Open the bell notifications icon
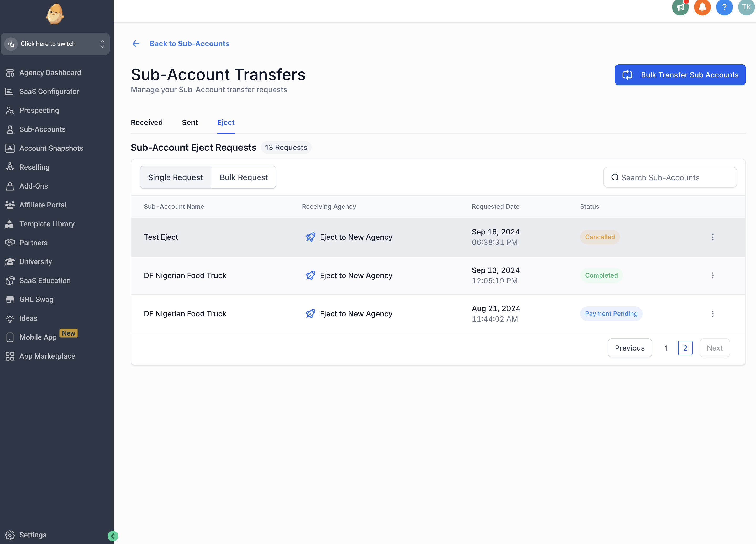 pos(702,7)
